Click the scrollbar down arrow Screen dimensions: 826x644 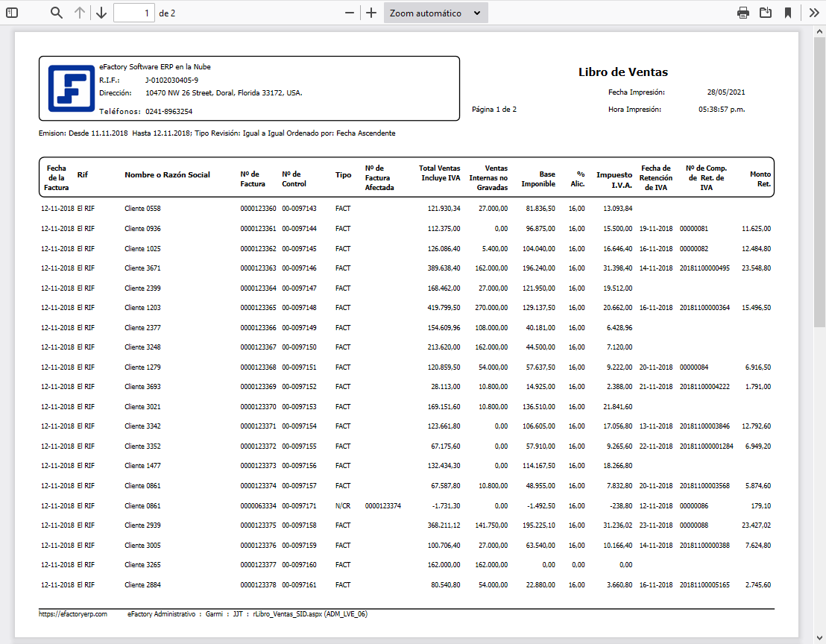(x=819, y=637)
